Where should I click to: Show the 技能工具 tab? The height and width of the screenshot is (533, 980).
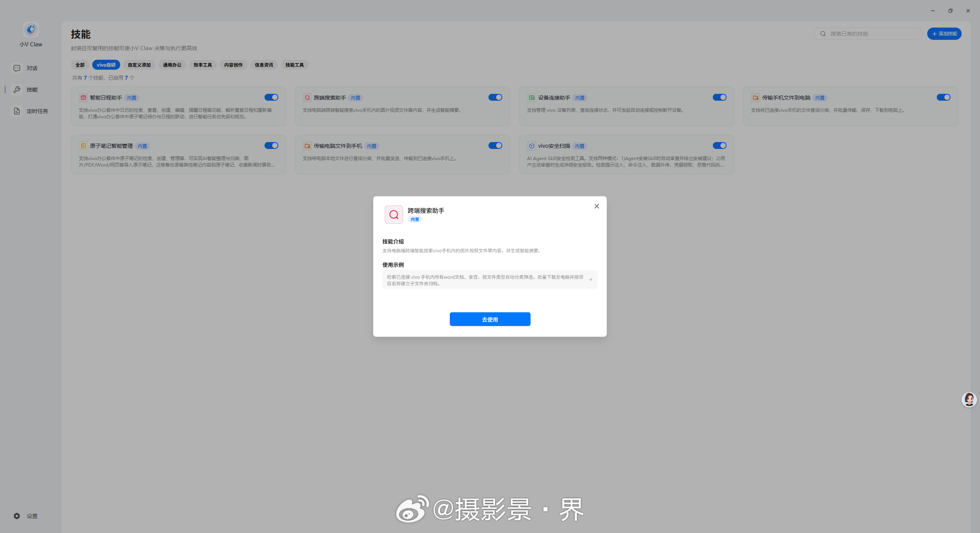(x=295, y=65)
